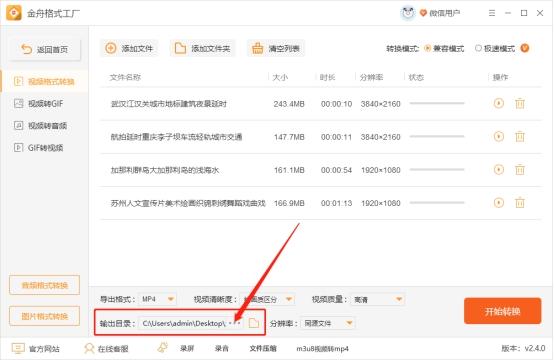Screen dimensions: 554x360
Task: Delete the 航拍延时重庆 video row
Action: pos(520,136)
